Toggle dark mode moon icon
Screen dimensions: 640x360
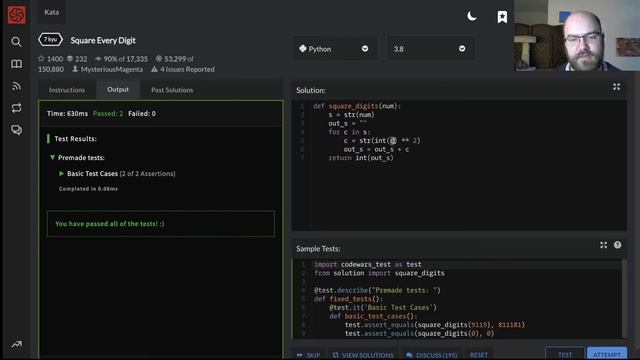tap(472, 16)
